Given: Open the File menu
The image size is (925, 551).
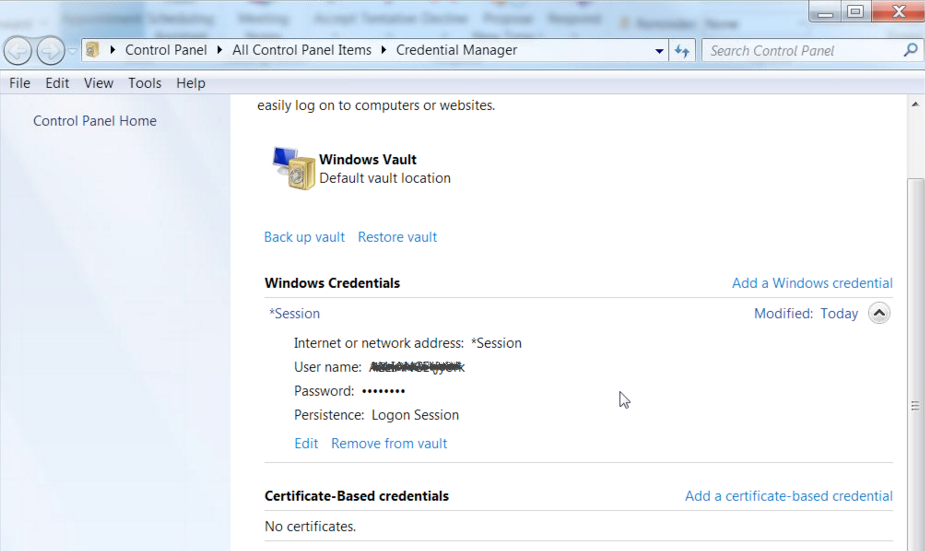Looking at the screenshot, I should point(20,83).
